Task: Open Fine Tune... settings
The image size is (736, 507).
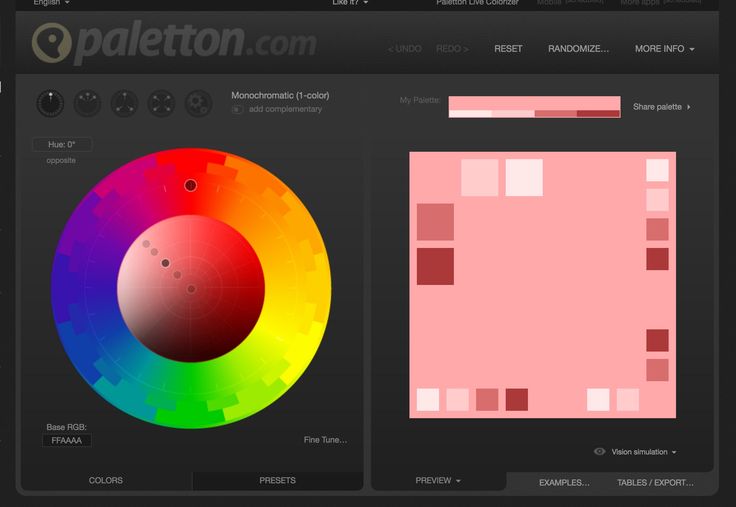Action: click(325, 440)
